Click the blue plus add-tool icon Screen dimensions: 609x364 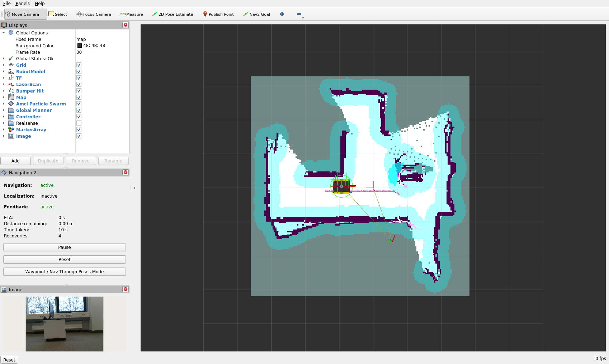[282, 14]
